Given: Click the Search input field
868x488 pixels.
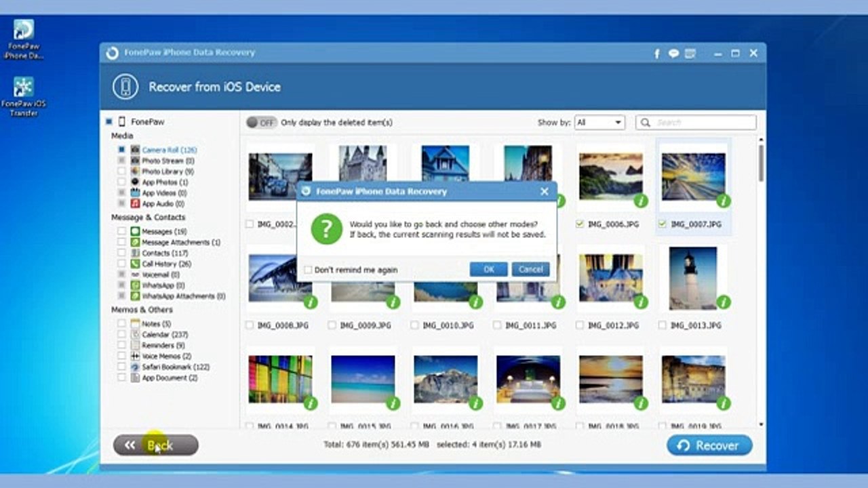Looking at the screenshot, I should coord(696,123).
